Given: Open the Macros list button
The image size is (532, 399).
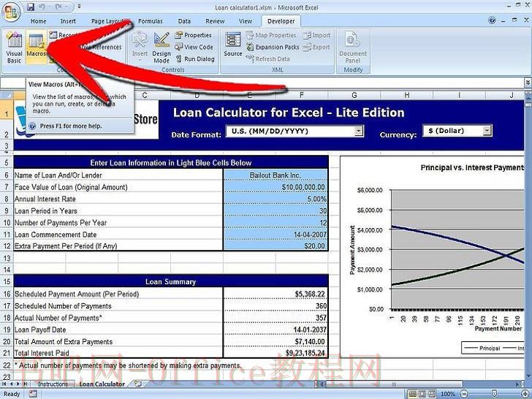Looking at the screenshot, I should click(x=36, y=47).
